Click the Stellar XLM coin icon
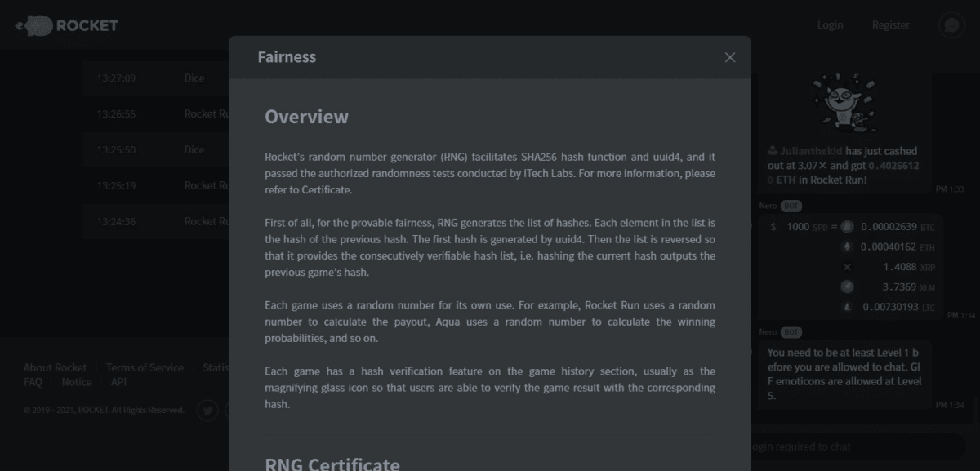 tap(847, 287)
